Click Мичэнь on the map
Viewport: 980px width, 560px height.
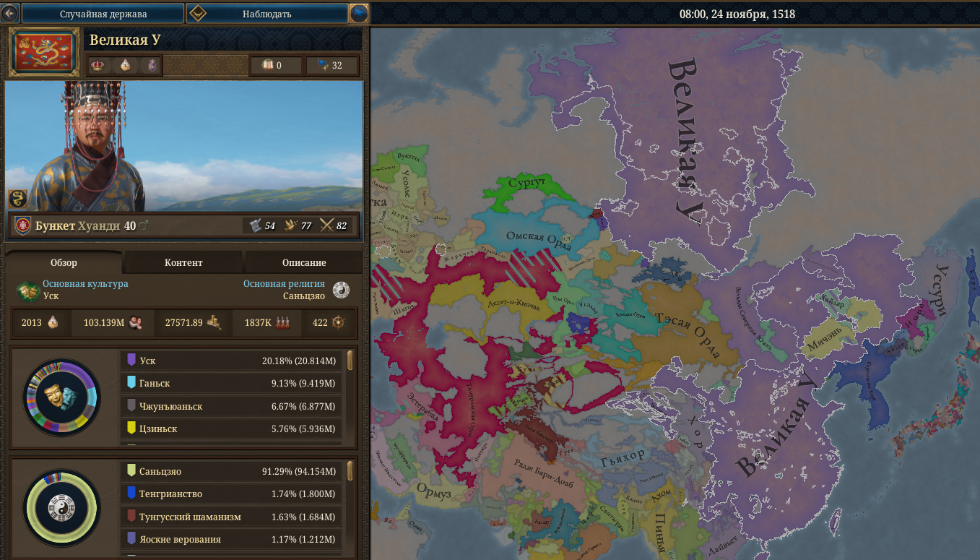click(x=825, y=341)
